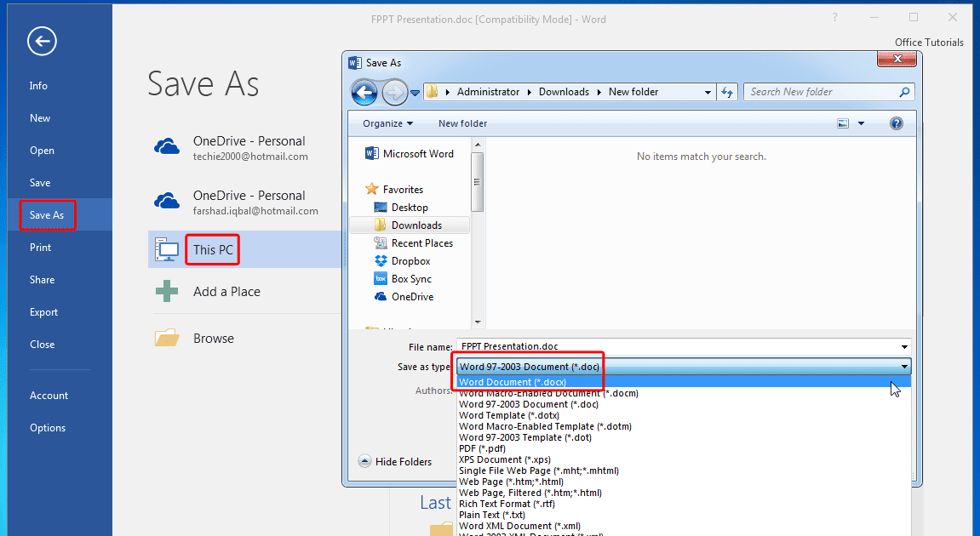Select Open in backstage sidebar
980x536 pixels.
[x=60, y=151]
